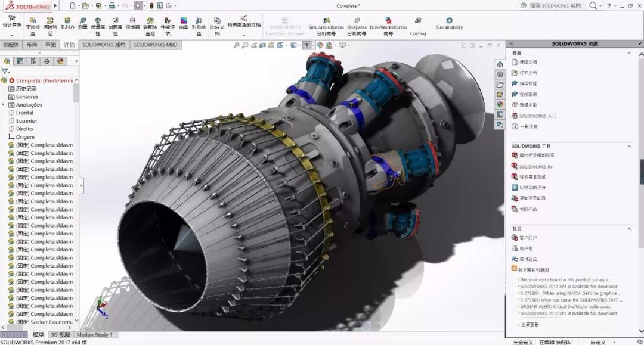The image size is (644, 345).
Task: Click the 新建文档 new document link
Action: [x=528, y=62]
